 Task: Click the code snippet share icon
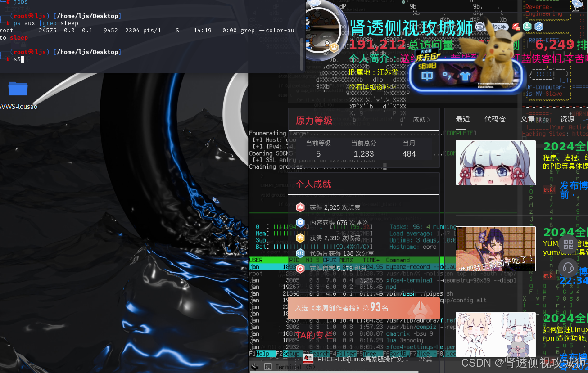coord(300,253)
